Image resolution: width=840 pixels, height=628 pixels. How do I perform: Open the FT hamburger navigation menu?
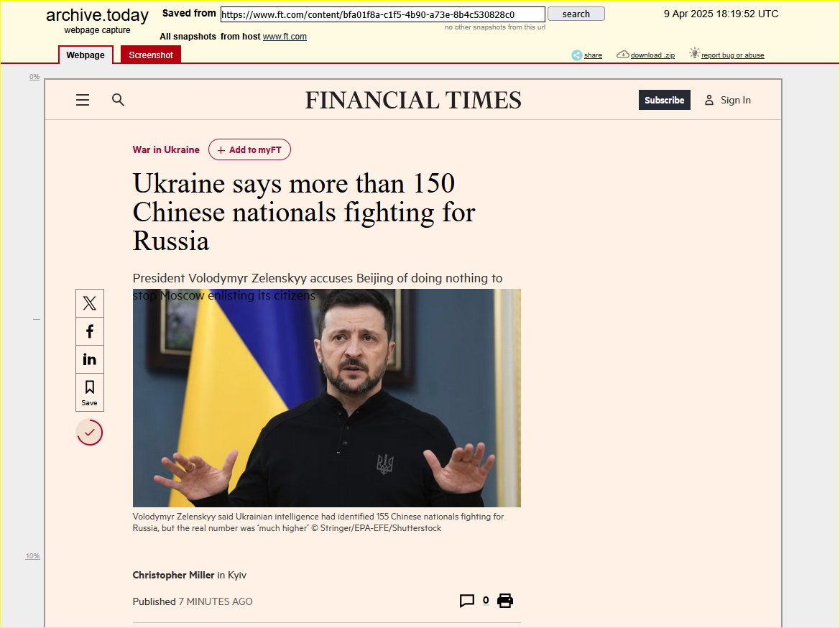(x=83, y=100)
